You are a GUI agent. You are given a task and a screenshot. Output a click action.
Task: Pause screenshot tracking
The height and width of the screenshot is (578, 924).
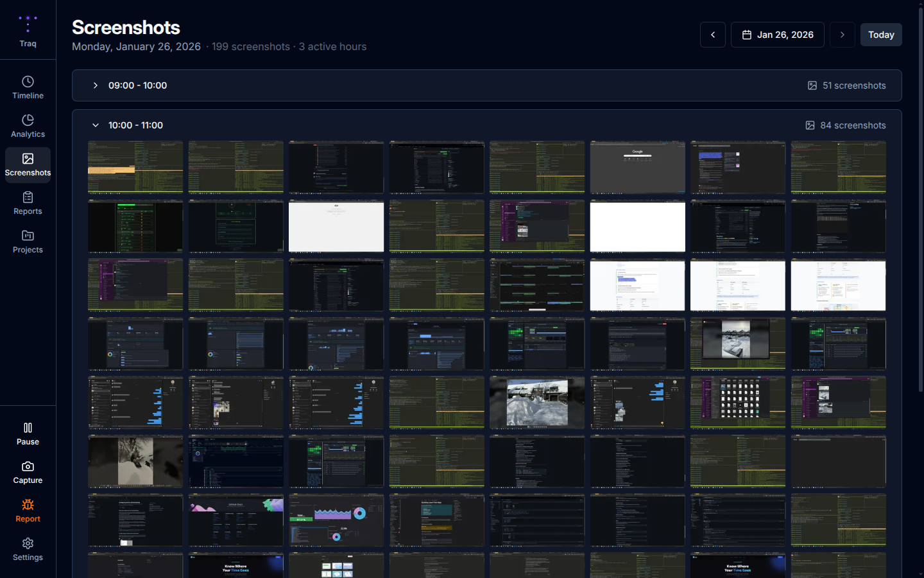tap(28, 434)
